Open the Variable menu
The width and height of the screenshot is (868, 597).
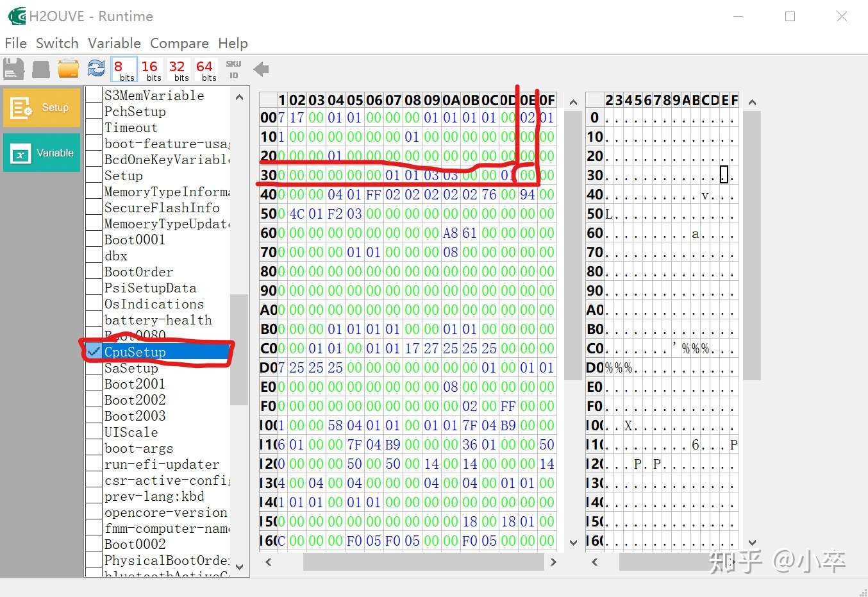click(114, 43)
